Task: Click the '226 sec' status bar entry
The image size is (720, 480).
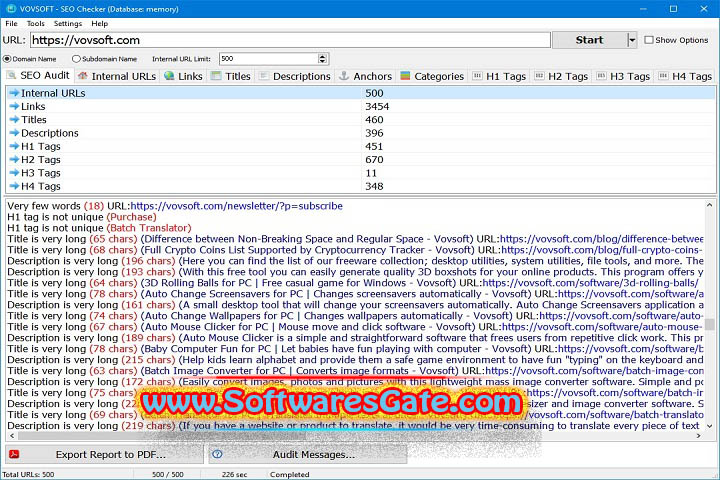Action: [x=234, y=474]
